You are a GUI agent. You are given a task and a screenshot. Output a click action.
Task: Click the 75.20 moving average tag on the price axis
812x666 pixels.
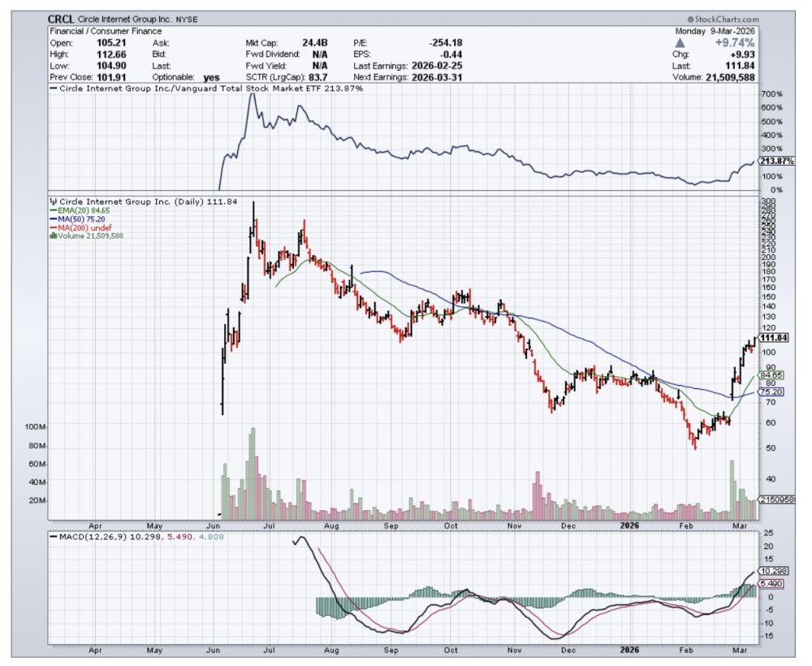[771, 391]
